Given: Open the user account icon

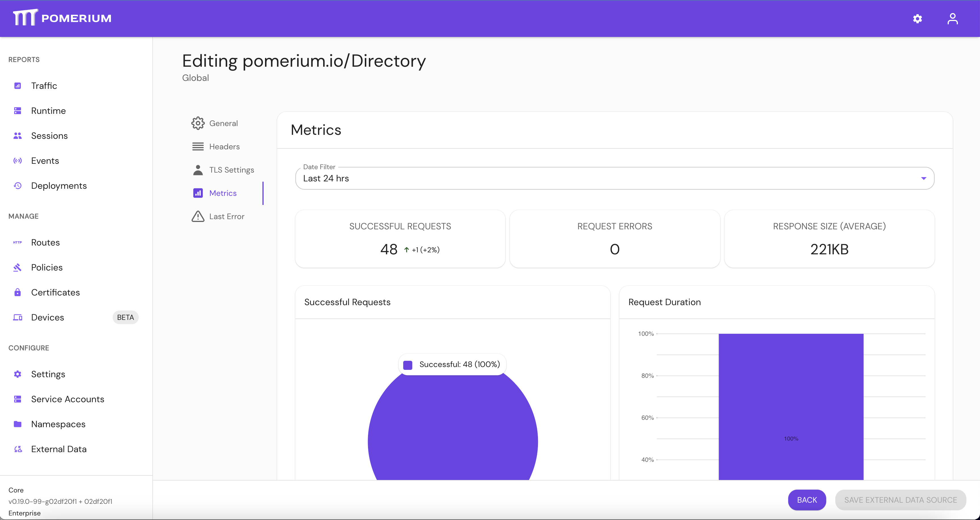Looking at the screenshot, I should click(x=952, y=19).
